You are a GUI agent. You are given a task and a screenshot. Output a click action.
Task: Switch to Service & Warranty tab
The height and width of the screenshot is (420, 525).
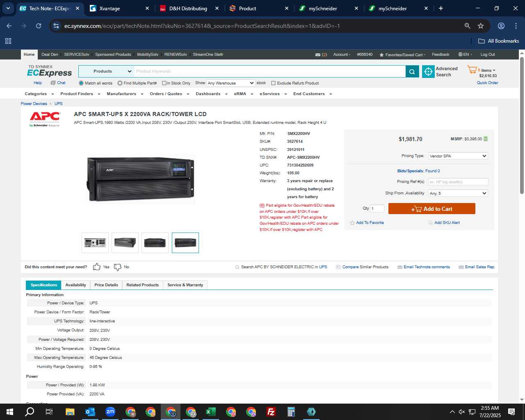pos(185,285)
